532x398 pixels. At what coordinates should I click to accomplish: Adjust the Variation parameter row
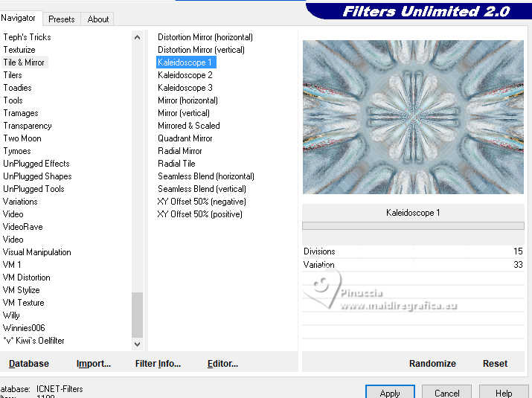tap(413, 265)
